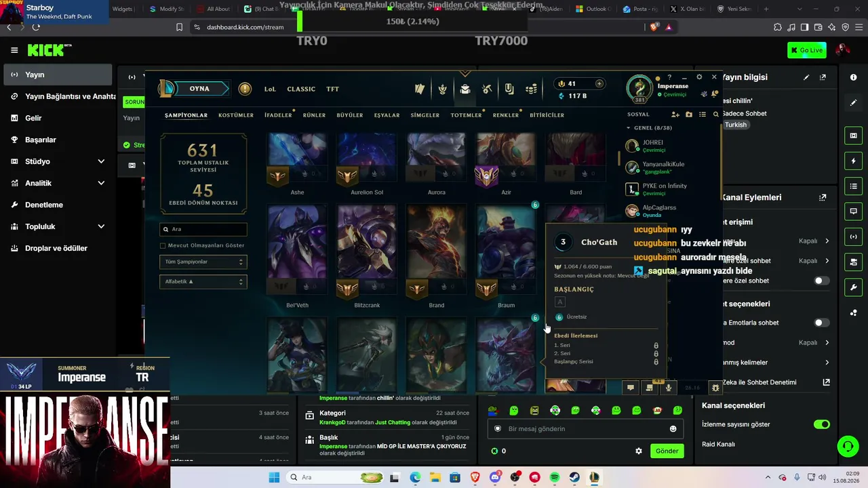Open the wrench tools sidebar icon
This screenshot has width=868, height=488.
(853, 287)
